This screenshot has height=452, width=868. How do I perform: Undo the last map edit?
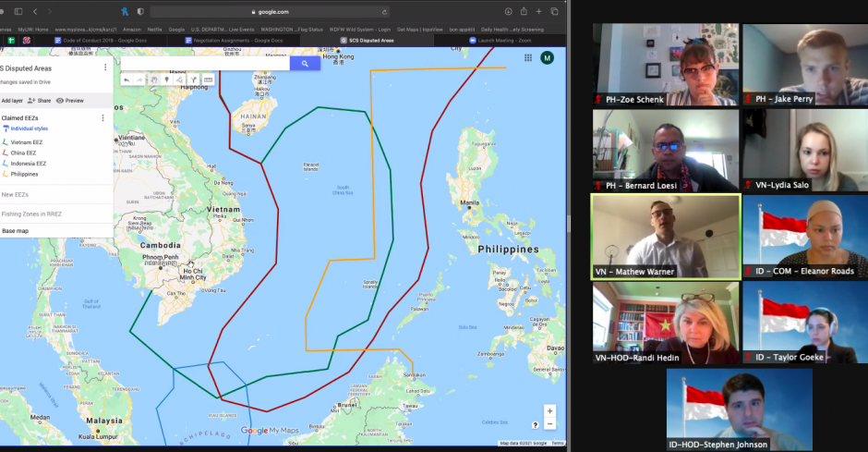(x=127, y=79)
